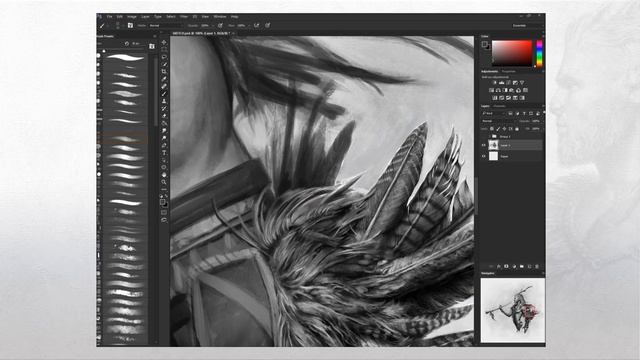Select the Horizontal Type tool
Viewport: 640px width, 360px height.
[x=164, y=152]
